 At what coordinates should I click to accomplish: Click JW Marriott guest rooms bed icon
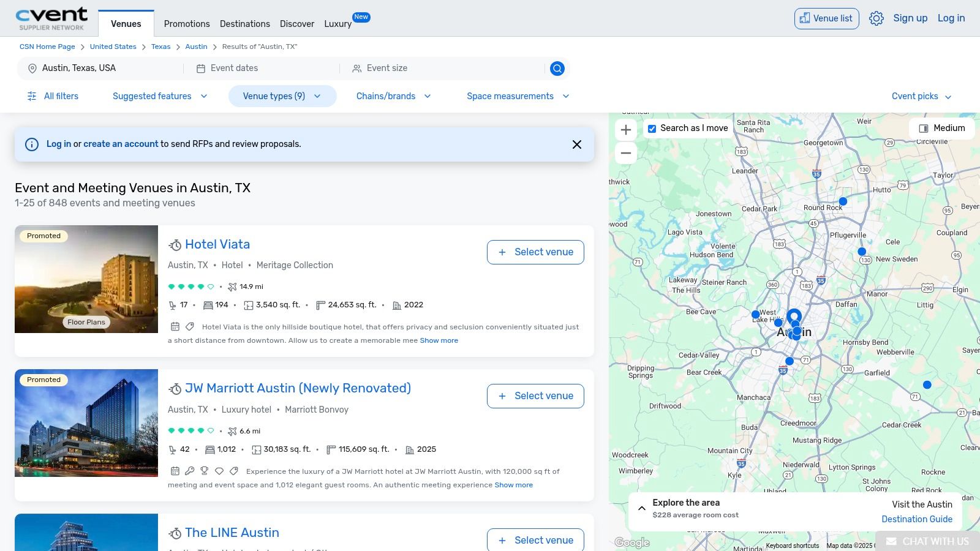(210, 449)
